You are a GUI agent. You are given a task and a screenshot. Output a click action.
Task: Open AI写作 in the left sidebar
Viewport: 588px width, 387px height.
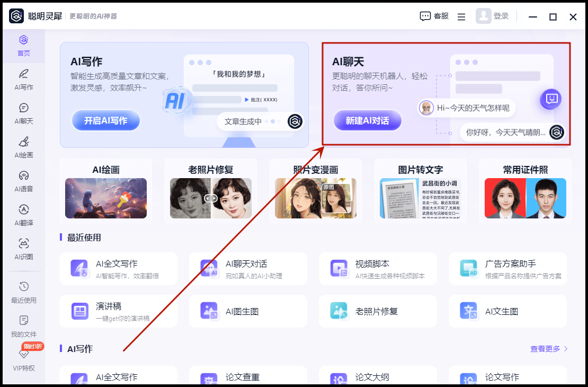point(23,79)
